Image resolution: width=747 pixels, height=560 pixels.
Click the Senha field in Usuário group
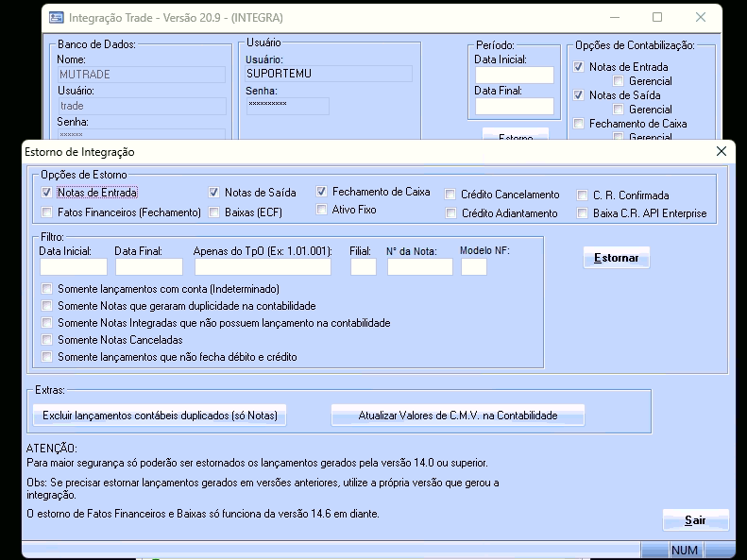(288, 106)
